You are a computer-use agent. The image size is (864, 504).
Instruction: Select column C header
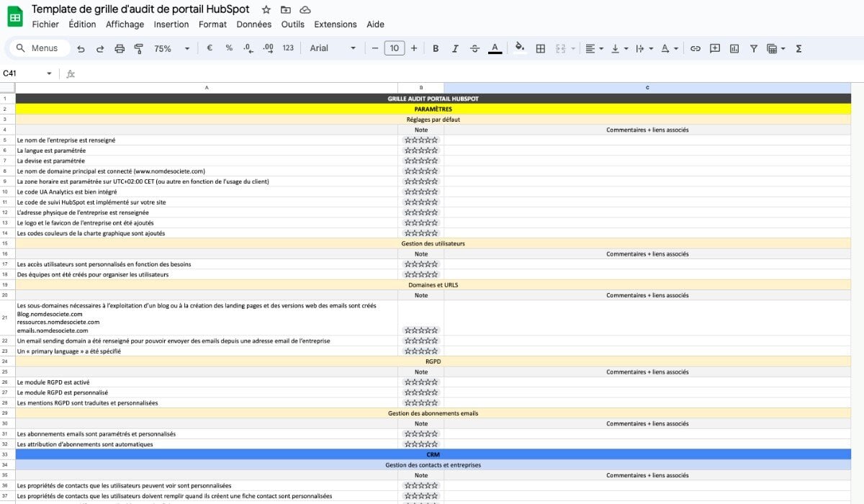(x=647, y=88)
